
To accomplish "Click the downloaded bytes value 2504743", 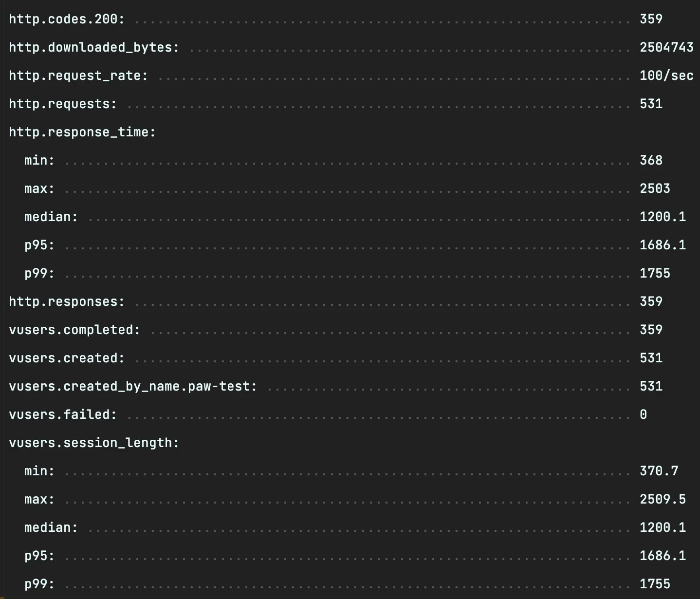I will tap(666, 47).
